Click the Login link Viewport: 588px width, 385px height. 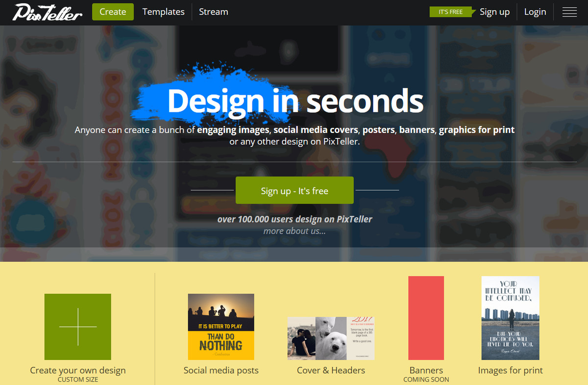point(535,12)
